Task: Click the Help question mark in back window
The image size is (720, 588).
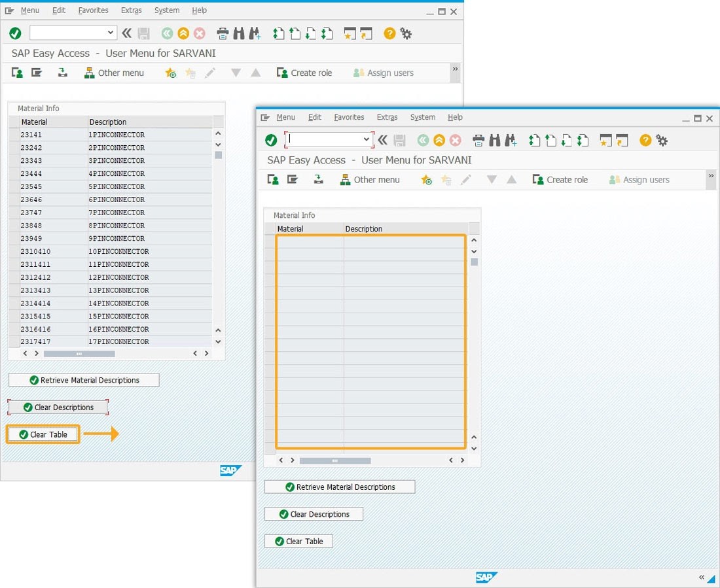Action: pos(389,33)
